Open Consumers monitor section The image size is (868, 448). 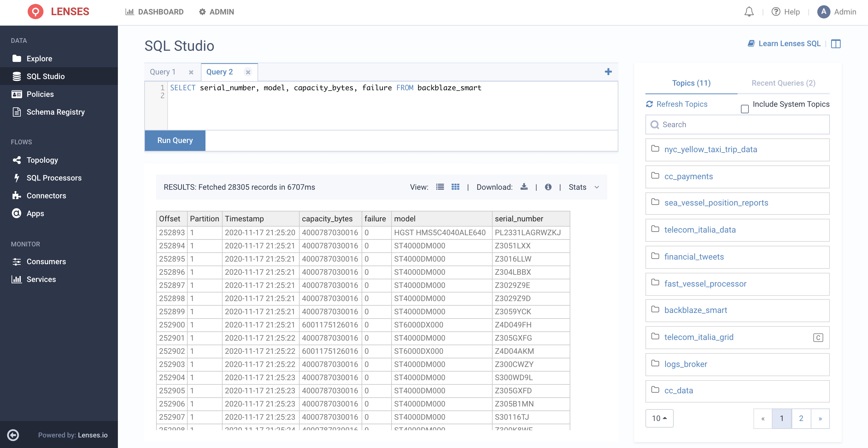coord(46,261)
